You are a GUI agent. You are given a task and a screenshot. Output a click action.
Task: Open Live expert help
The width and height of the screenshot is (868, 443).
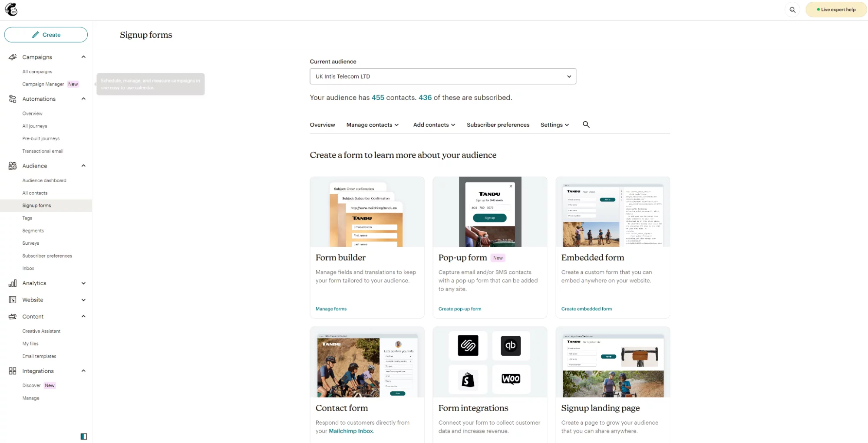click(835, 10)
